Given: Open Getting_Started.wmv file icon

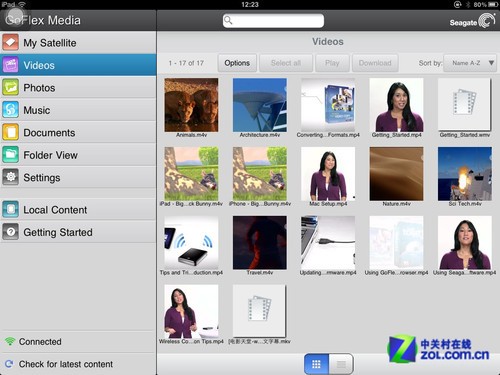Looking at the screenshot, I should tap(465, 104).
